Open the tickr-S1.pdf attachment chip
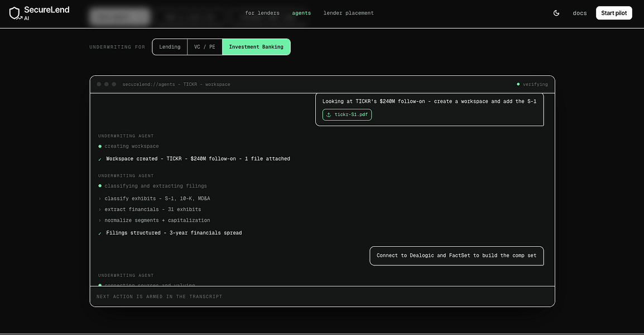The height and width of the screenshot is (335, 644). pyautogui.click(x=347, y=114)
